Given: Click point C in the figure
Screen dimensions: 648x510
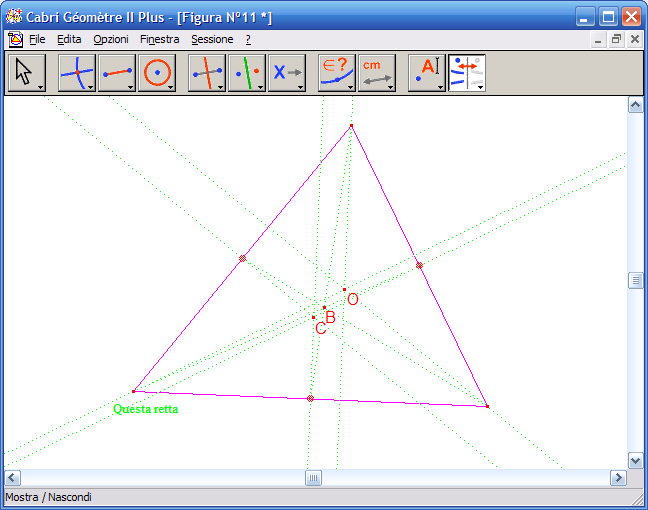Looking at the screenshot, I should point(314,317).
